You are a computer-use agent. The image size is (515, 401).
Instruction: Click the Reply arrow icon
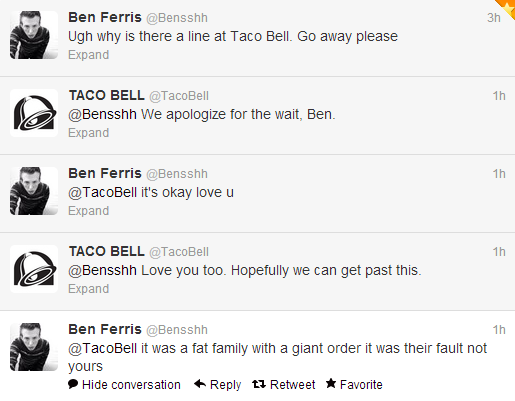point(200,384)
